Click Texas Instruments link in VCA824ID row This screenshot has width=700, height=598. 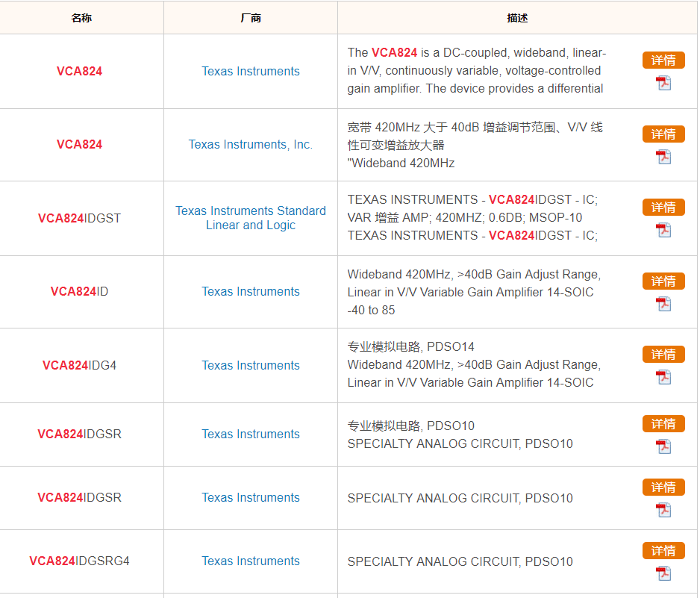click(251, 291)
